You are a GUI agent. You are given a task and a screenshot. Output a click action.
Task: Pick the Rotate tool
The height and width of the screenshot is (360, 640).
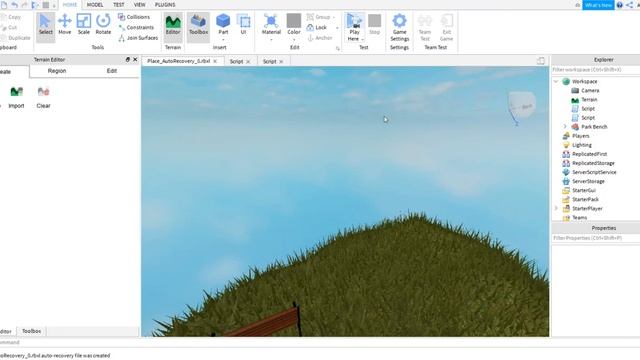[103, 24]
